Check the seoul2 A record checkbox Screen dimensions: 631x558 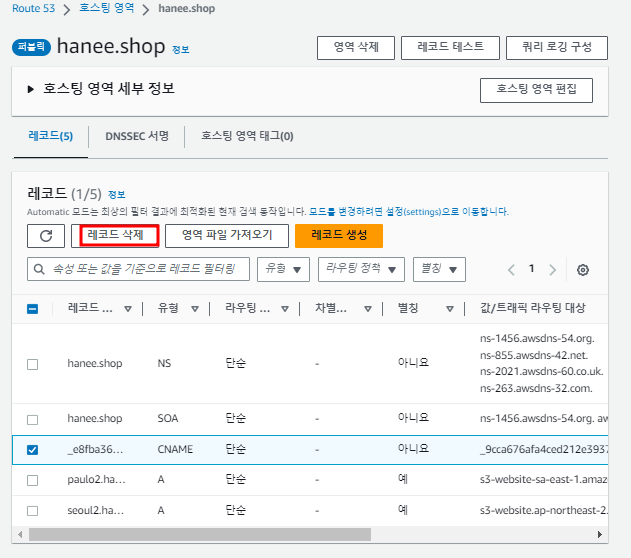click(33, 511)
